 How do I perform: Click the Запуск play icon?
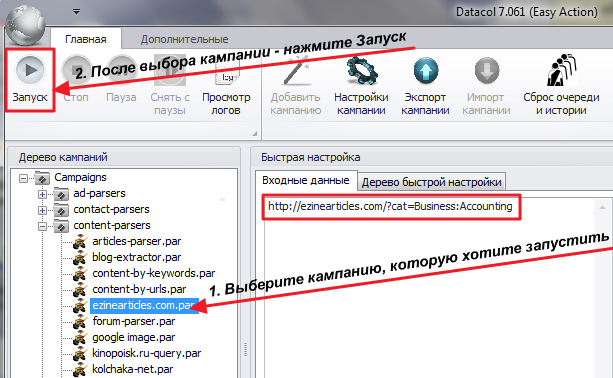coord(30,70)
